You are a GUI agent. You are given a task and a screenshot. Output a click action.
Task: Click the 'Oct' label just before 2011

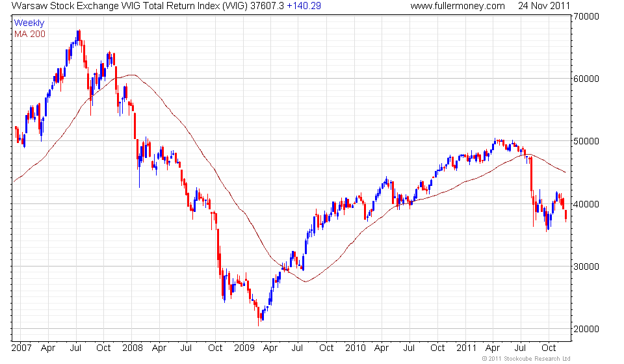[x=437, y=348]
